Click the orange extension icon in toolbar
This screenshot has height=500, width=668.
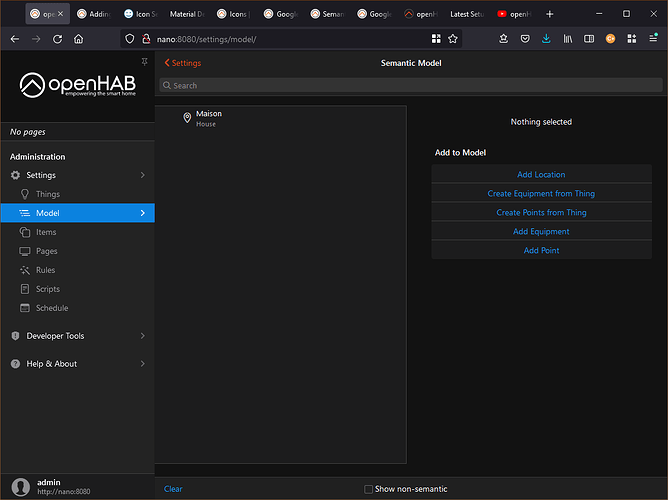(610, 39)
